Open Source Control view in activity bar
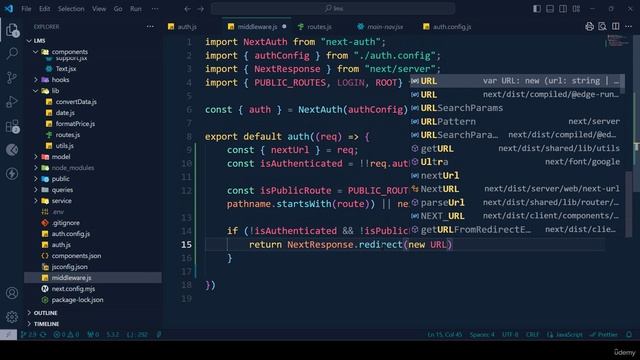The width and height of the screenshot is (640, 360). 12,78
